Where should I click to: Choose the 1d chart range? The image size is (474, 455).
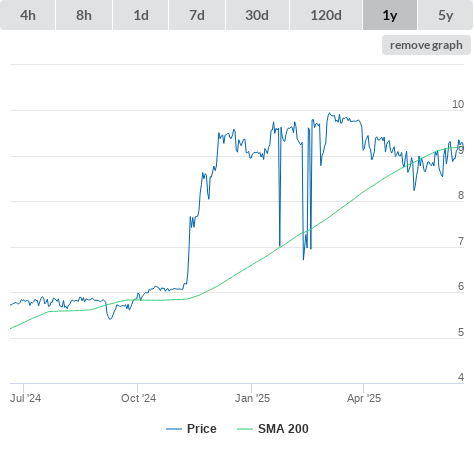(141, 15)
